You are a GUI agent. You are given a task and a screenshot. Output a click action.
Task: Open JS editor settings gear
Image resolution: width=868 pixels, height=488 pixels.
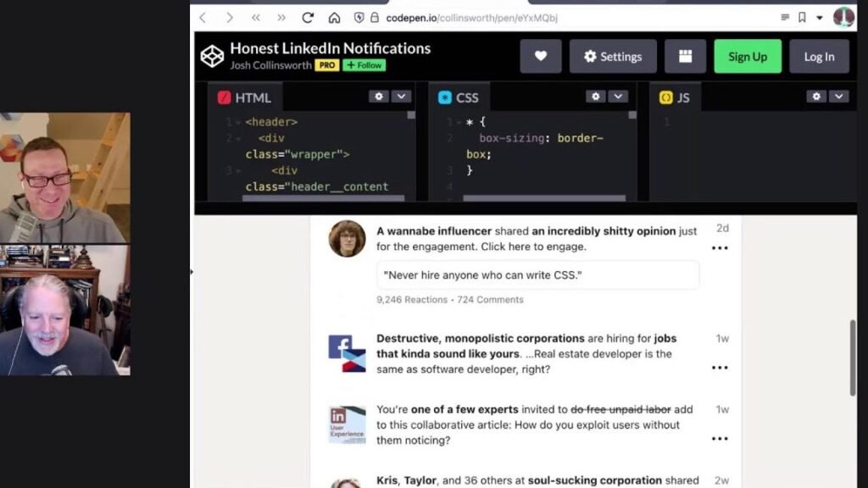[x=816, y=97]
